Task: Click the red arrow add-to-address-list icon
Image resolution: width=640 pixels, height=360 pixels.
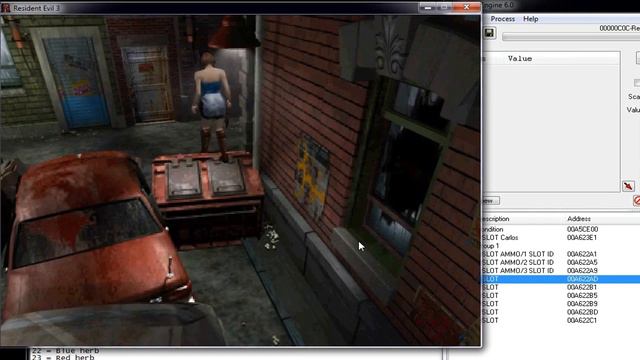Action: point(628,186)
